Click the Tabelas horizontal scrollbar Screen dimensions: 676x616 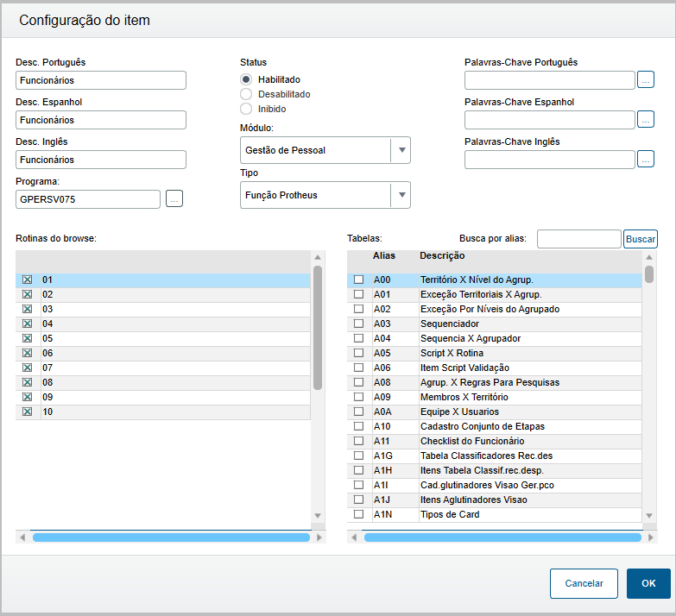point(502,537)
